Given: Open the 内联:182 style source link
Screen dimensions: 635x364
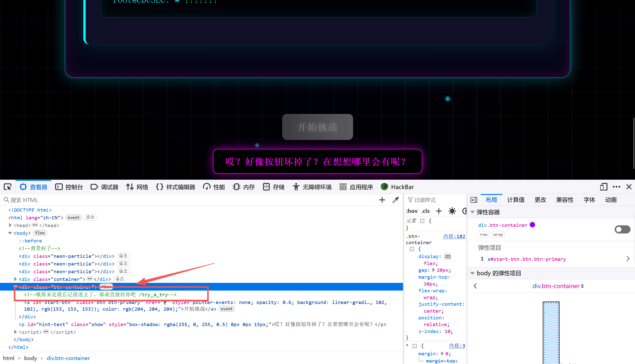Looking at the screenshot, I should 454,236.
